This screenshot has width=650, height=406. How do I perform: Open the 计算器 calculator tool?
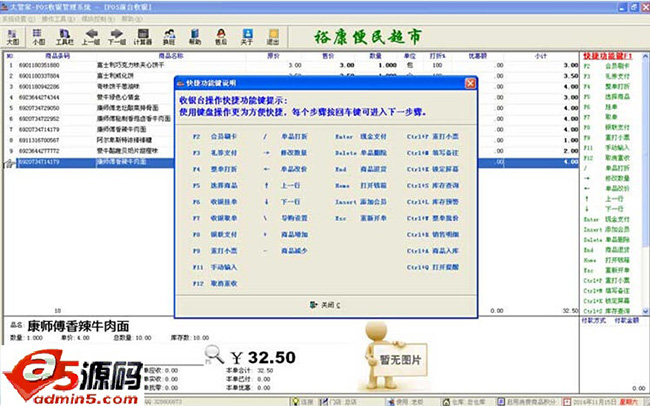pyautogui.click(x=143, y=37)
